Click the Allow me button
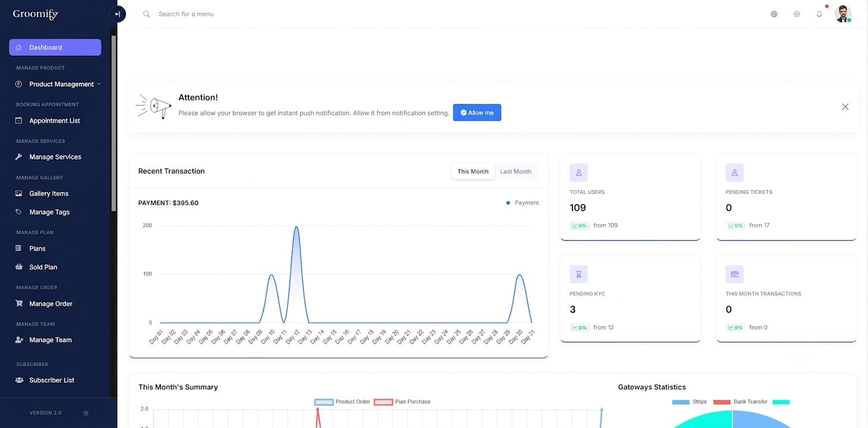 point(477,112)
